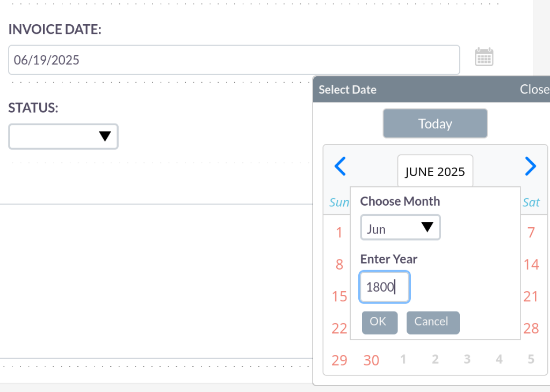
Task: Go to the next month arrow
Action: pos(530,166)
